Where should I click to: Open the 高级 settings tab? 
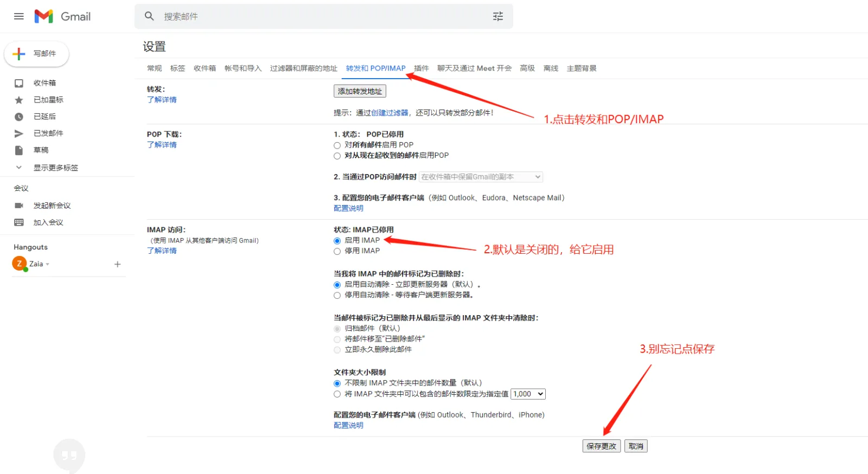(x=527, y=68)
